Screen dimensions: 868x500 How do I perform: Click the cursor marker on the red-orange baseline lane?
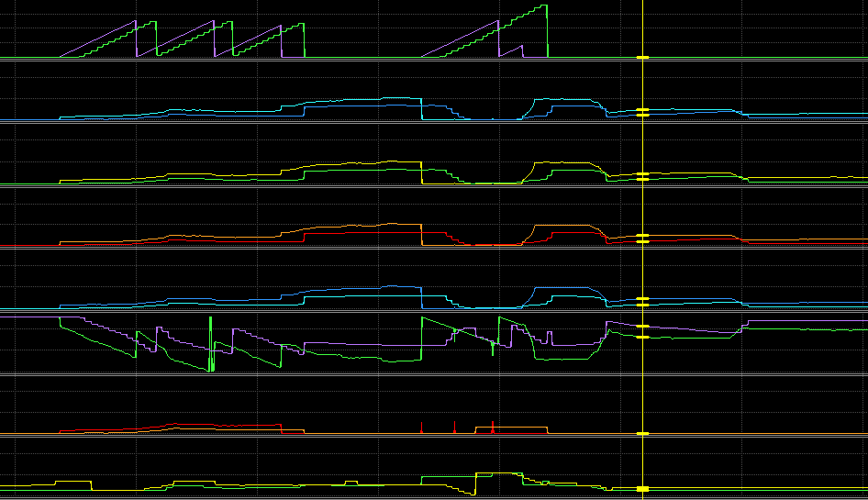click(643, 433)
